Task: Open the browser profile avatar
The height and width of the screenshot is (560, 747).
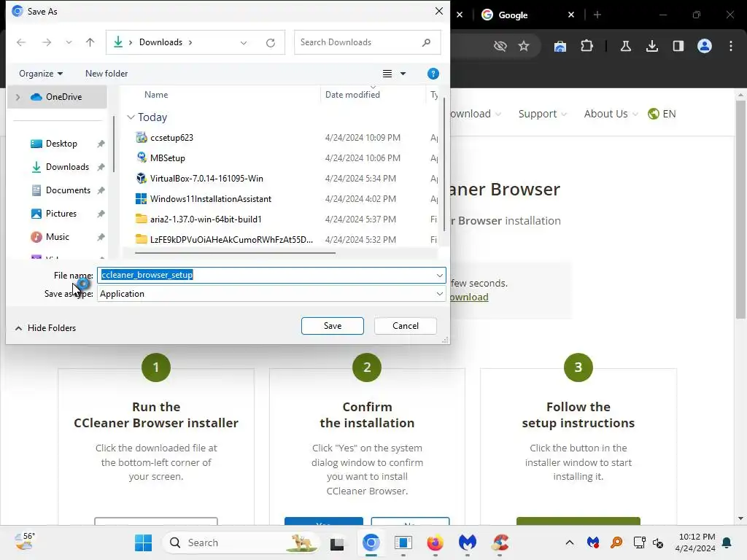Action: pyautogui.click(x=705, y=46)
